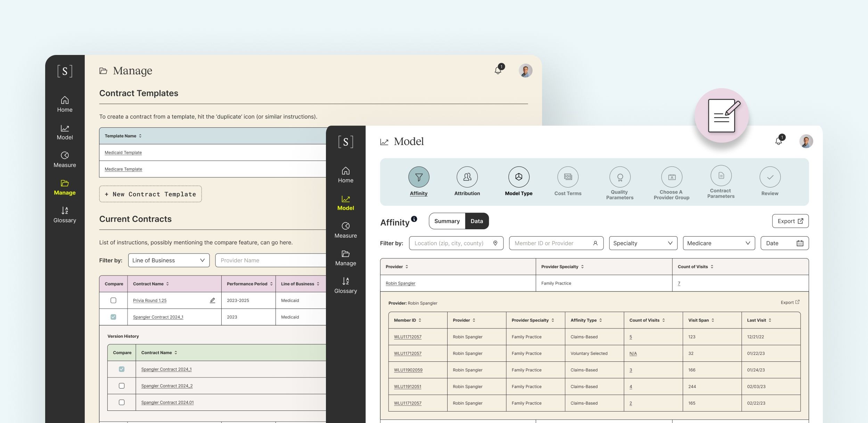Viewport: 868px width, 423px height.
Task: Open the Glossary from the sidebar
Action: 346,285
